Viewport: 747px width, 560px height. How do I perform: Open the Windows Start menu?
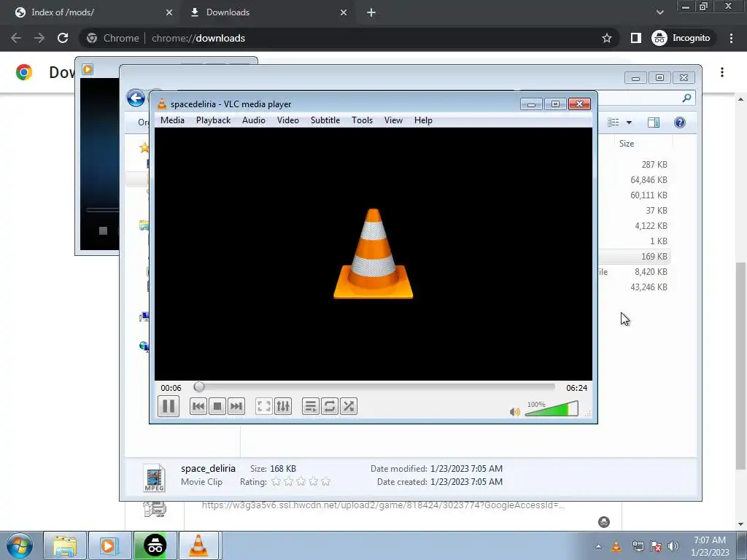pyautogui.click(x=19, y=545)
